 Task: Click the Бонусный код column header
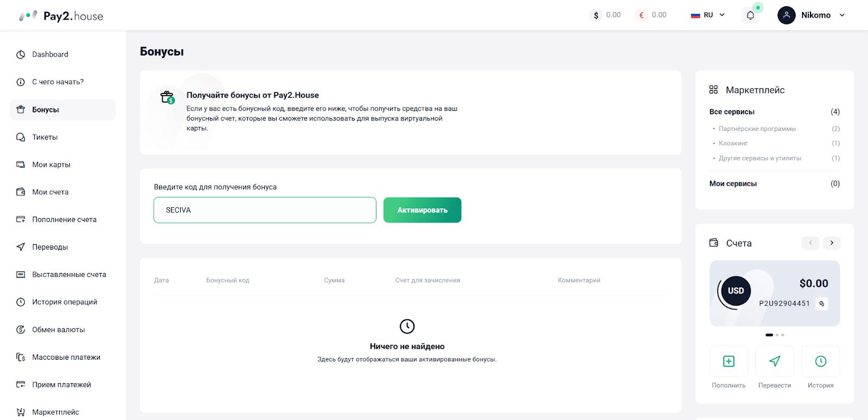point(228,281)
